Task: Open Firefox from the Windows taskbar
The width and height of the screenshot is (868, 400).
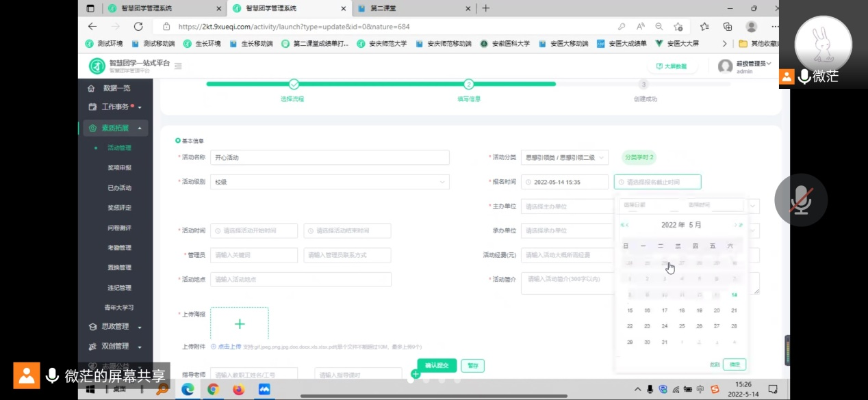Action: click(238, 389)
